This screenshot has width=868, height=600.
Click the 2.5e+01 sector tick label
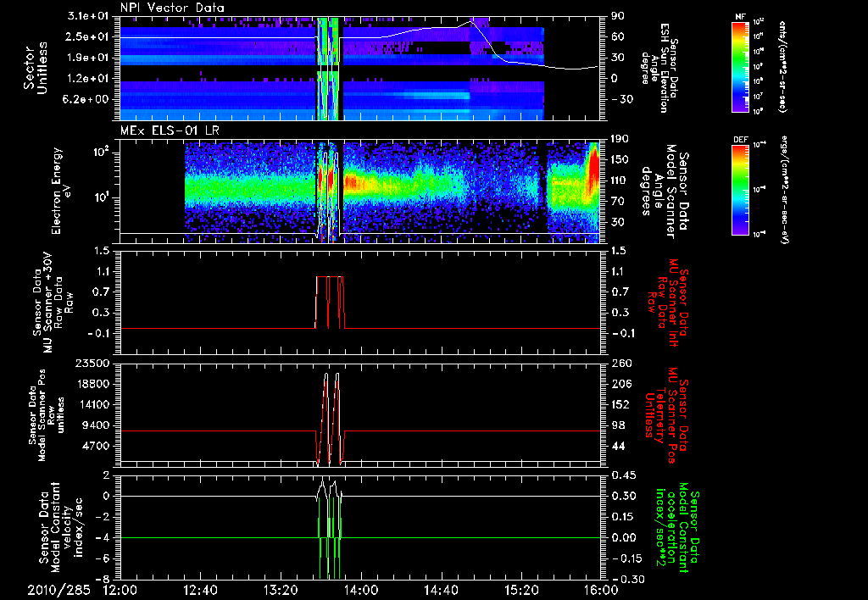click(x=88, y=36)
